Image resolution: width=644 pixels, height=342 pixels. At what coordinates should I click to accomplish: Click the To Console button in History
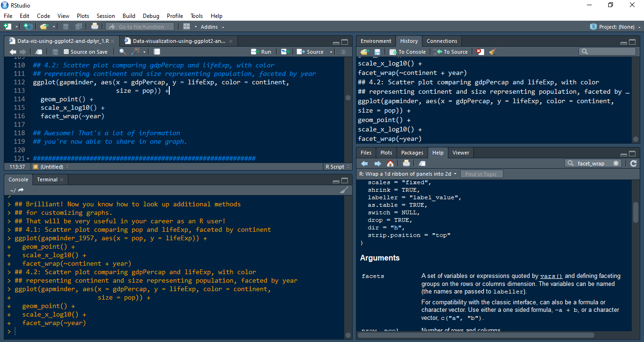(407, 52)
